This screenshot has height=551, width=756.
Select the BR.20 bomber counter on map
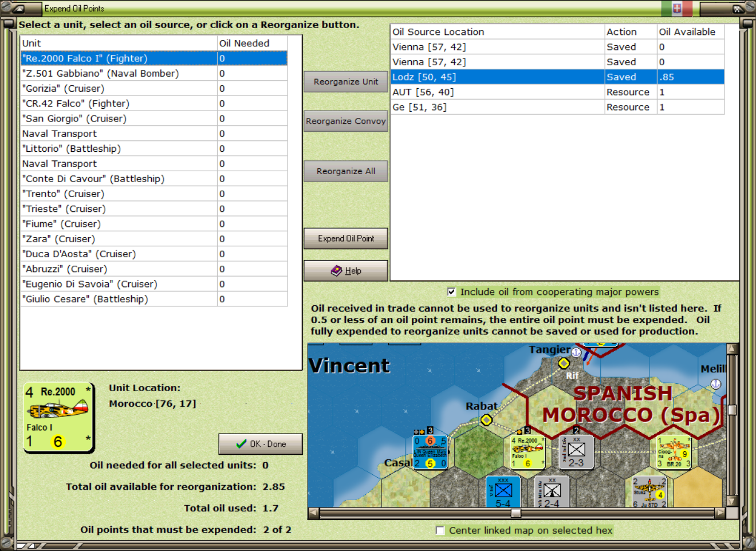[x=674, y=452]
